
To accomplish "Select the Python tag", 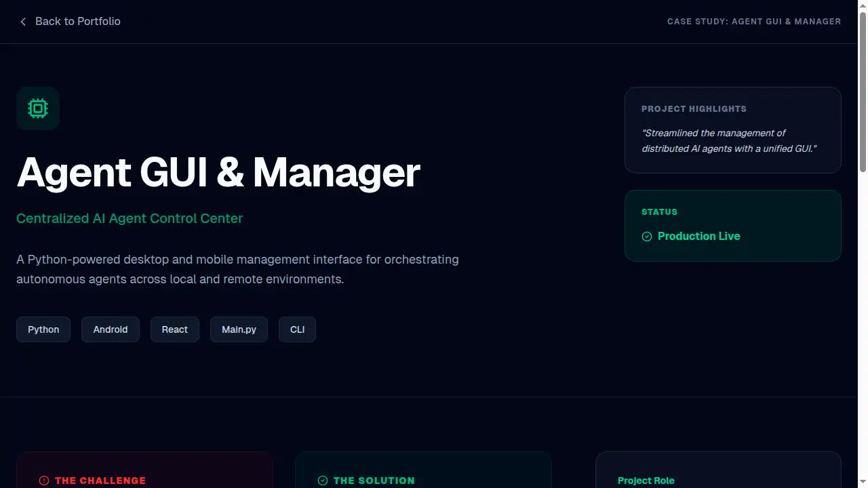I will [x=43, y=329].
